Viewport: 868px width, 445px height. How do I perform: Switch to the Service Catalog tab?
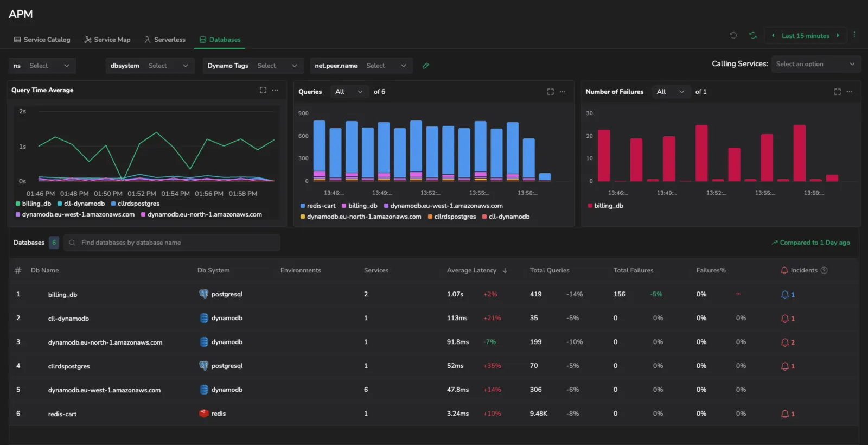coord(42,40)
